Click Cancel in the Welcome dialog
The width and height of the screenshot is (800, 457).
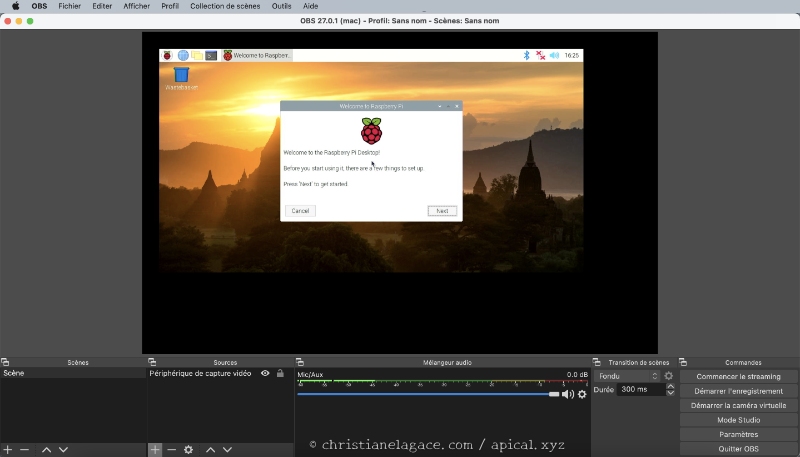coord(300,211)
